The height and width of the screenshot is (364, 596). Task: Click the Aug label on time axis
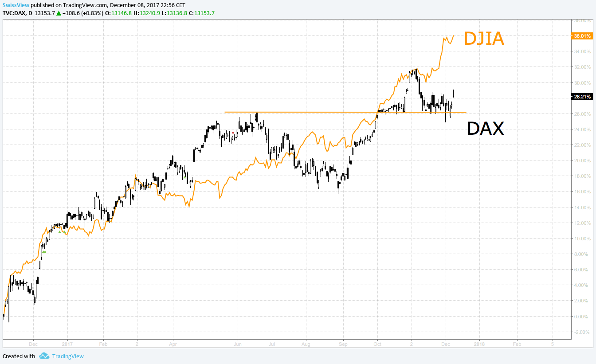point(306,344)
